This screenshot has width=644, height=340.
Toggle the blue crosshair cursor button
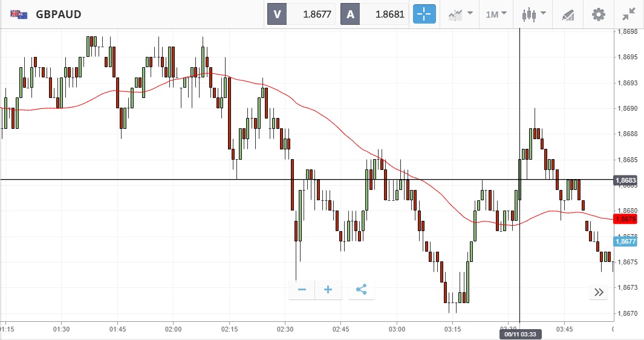[424, 14]
